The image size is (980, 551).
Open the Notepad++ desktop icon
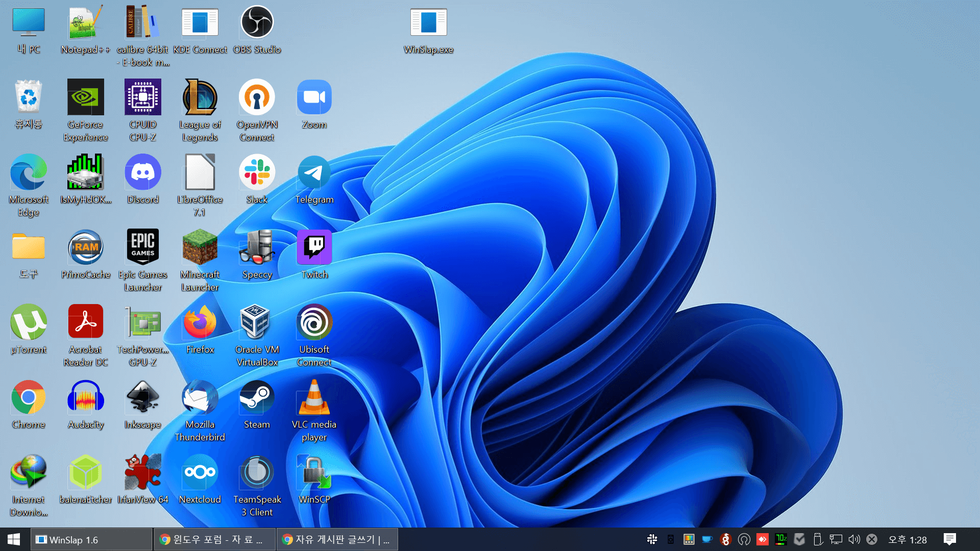tap(86, 31)
